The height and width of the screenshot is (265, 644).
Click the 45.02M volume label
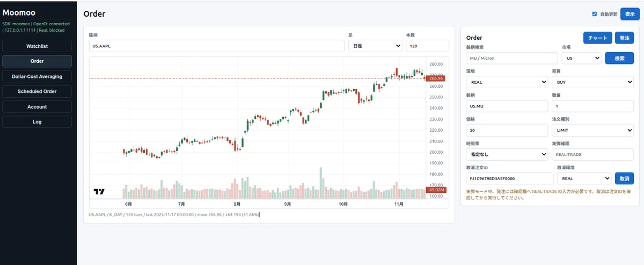click(436, 190)
